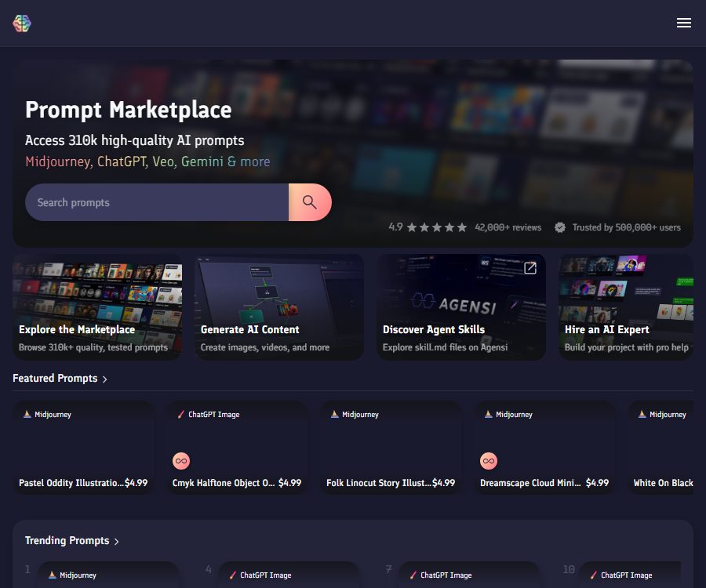Focus the Search prompts field

pos(157,202)
